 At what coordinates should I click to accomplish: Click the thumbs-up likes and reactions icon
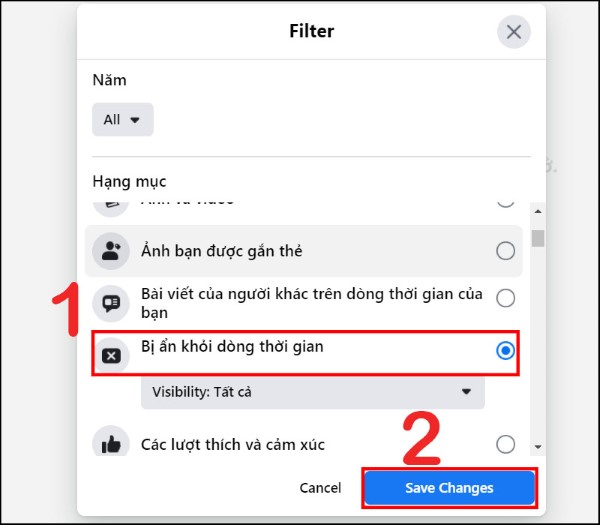tap(111, 444)
